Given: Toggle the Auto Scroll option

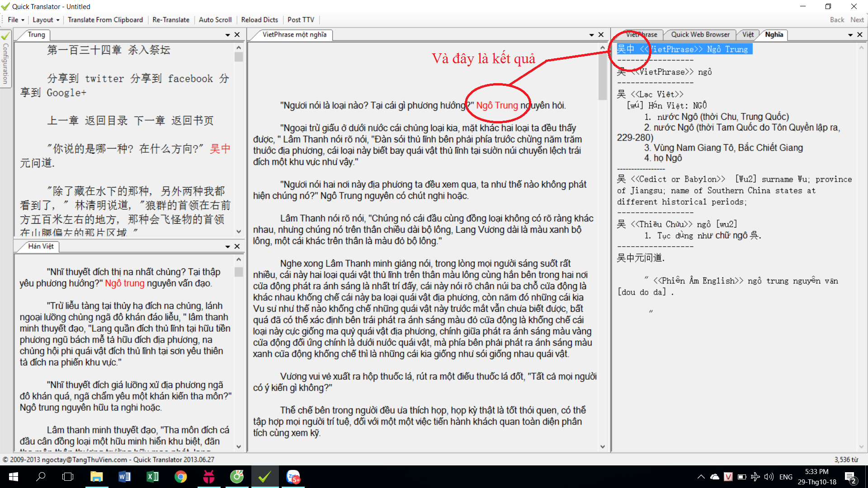Looking at the screenshot, I should point(215,20).
